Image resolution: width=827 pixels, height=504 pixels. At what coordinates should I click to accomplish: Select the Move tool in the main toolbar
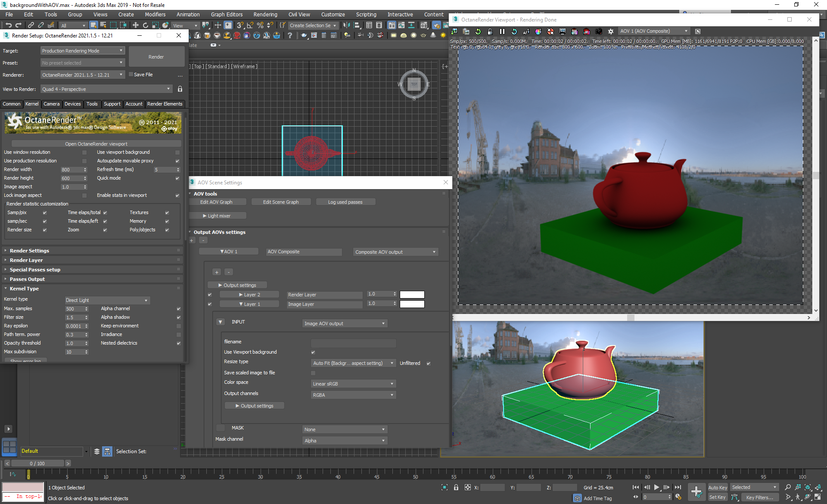pos(135,25)
